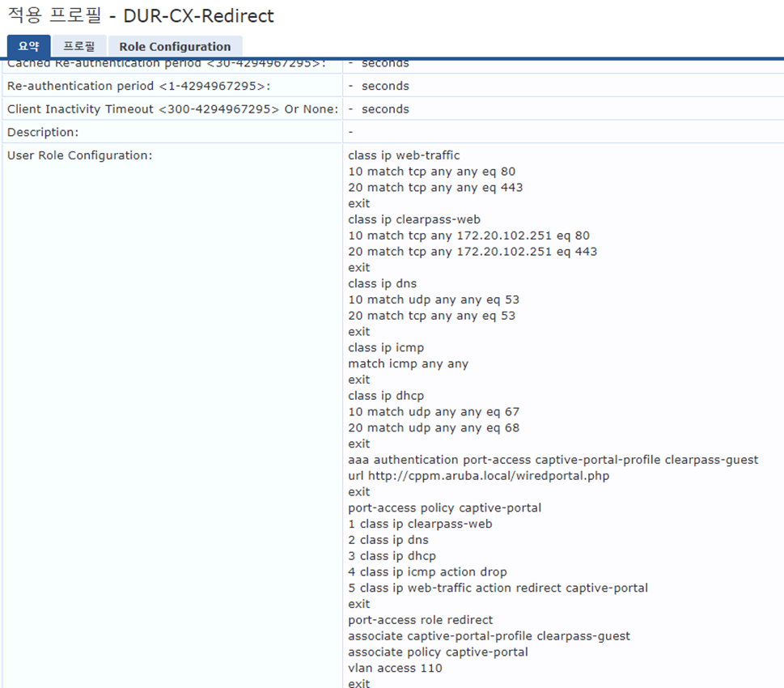Image resolution: width=784 pixels, height=688 pixels.
Task: Click the line matching 172.20.102.251 eq 80
Action: (x=468, y=236)
